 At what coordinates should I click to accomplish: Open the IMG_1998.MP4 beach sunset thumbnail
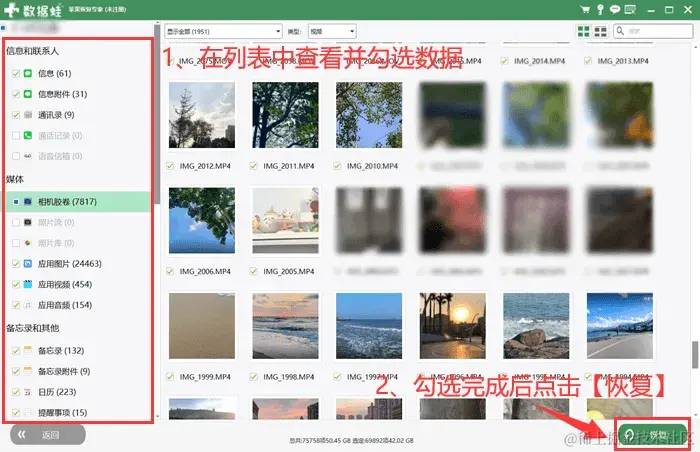[285, 326]
